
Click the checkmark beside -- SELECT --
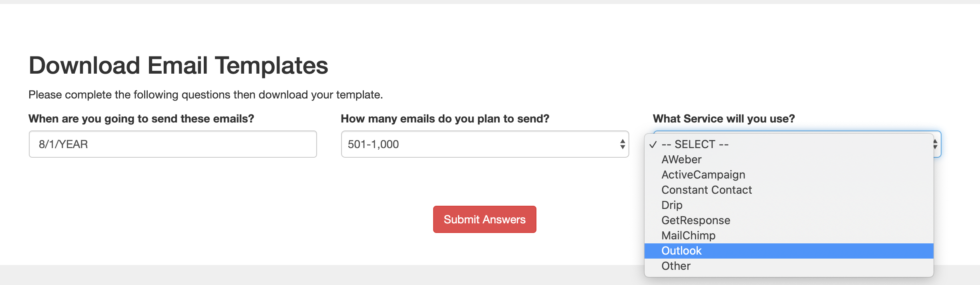pyautogui.click(x=653, y=145)
